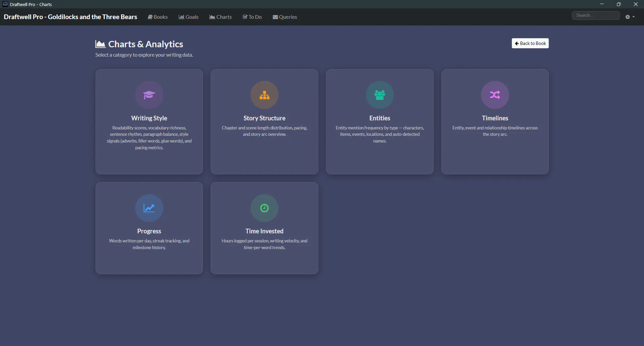Open the Story Structure card title
The height and width of the screenshot is (346, 644).
point(264,118)
